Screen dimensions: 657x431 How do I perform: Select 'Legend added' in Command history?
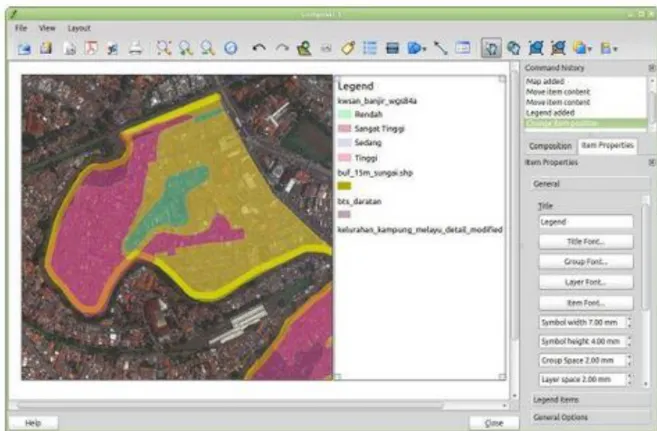click(x=585, y=113)
